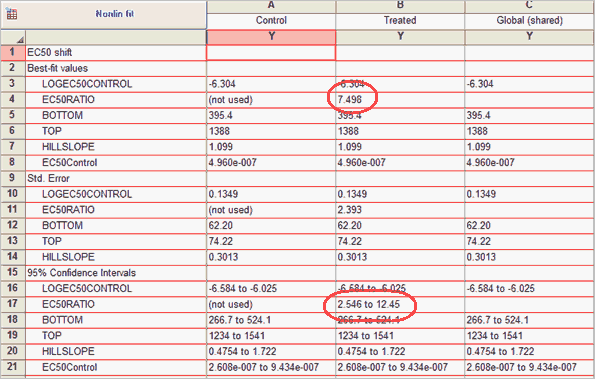Click the EC50RATIO best-fit value 7.498
595x379 pixels.
coord(350,100)
